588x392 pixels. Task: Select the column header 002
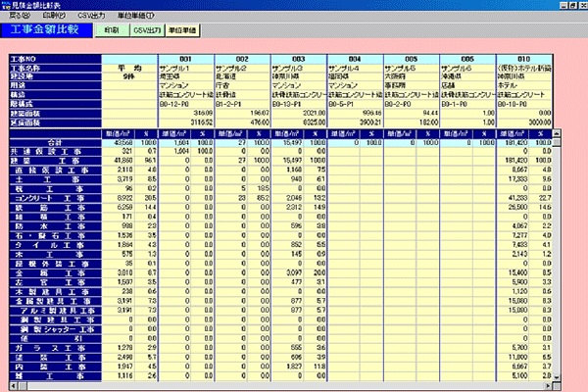point(242,59)
